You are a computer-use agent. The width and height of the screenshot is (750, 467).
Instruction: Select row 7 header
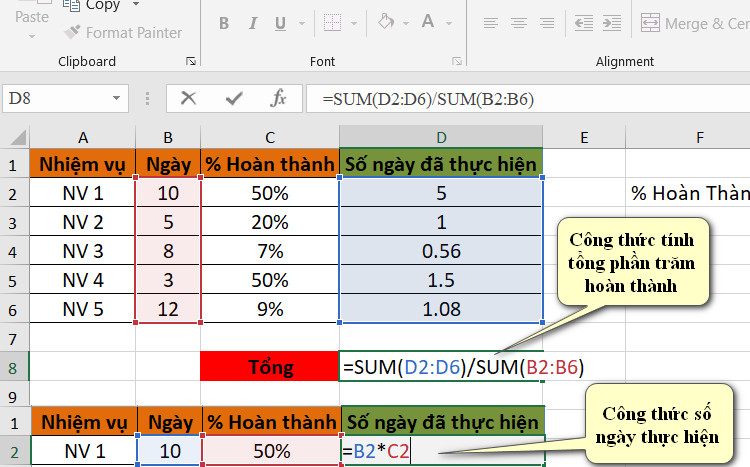click(x=13, y=339)
